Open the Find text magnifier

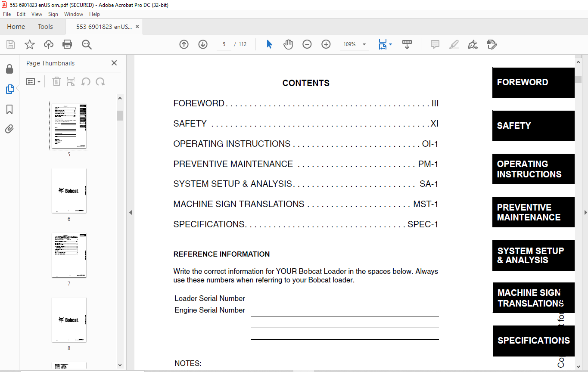pos(87,44)
